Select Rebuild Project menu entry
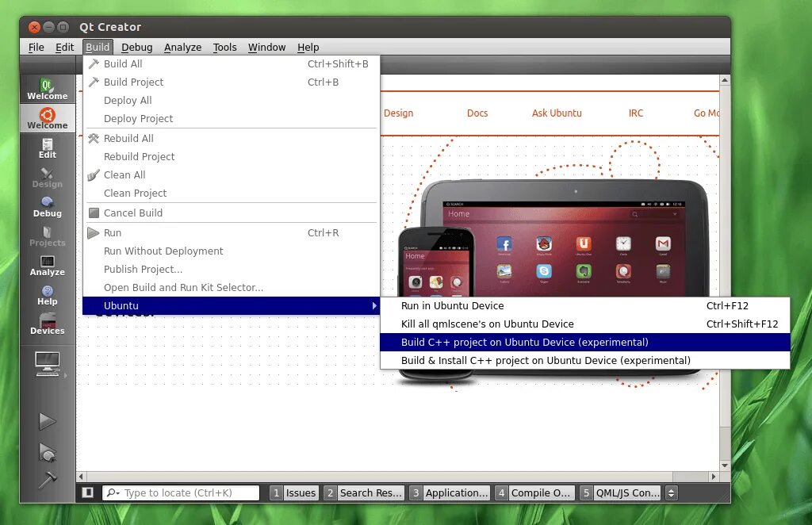 point(231,156)
